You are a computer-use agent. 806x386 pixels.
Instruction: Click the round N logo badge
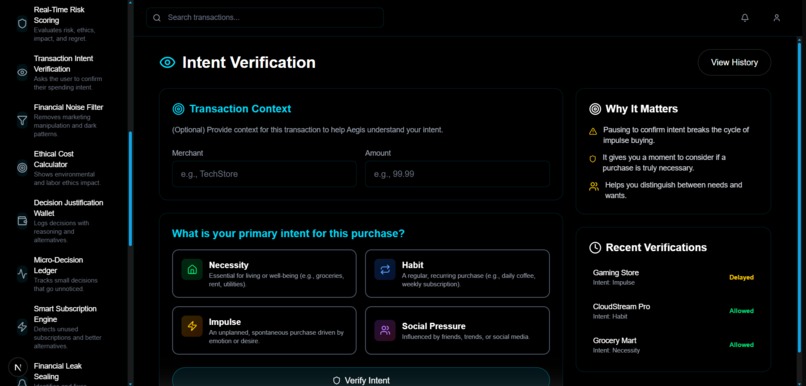pos(18,367)
